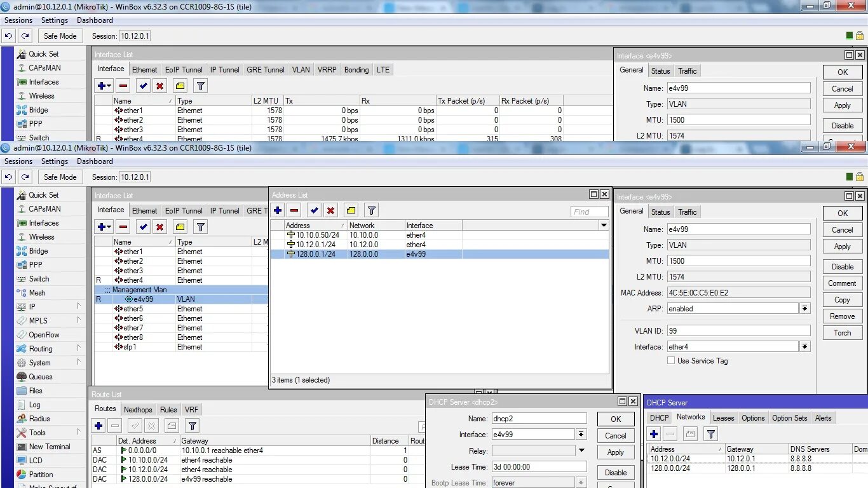Click the plus icon in Route List toolbar
The height and width of the screenshot is (488, 868).
98,426
